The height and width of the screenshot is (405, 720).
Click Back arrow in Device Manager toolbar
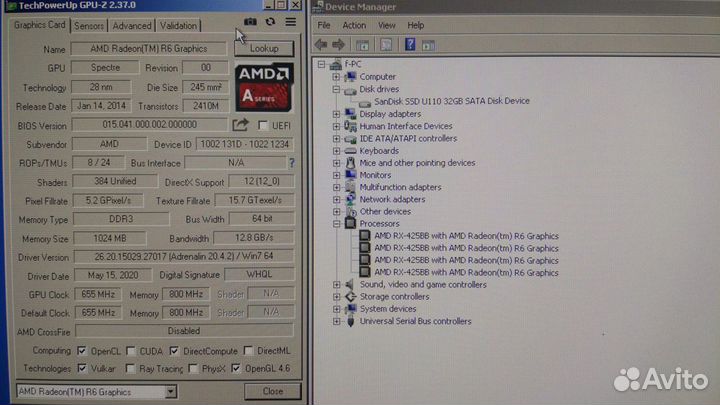click(321, 45)
